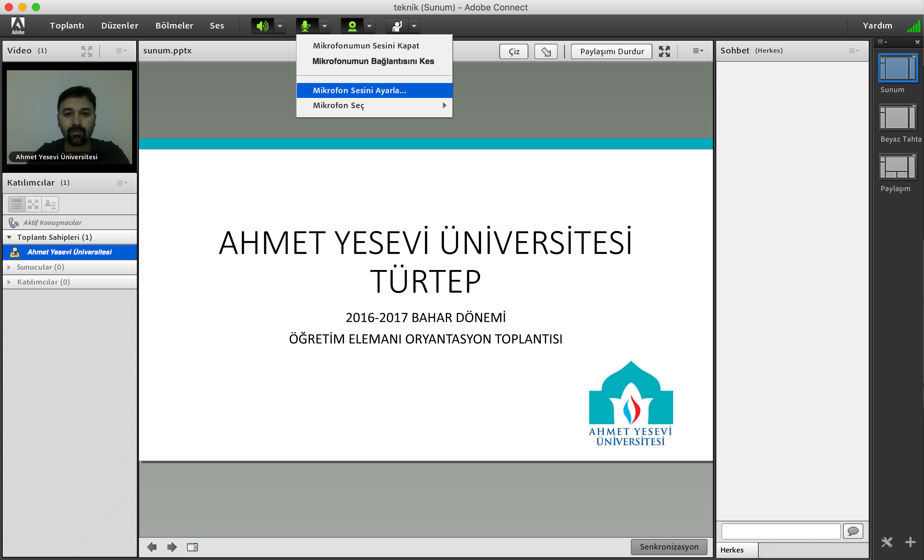Toggle the webcam button

352,26
